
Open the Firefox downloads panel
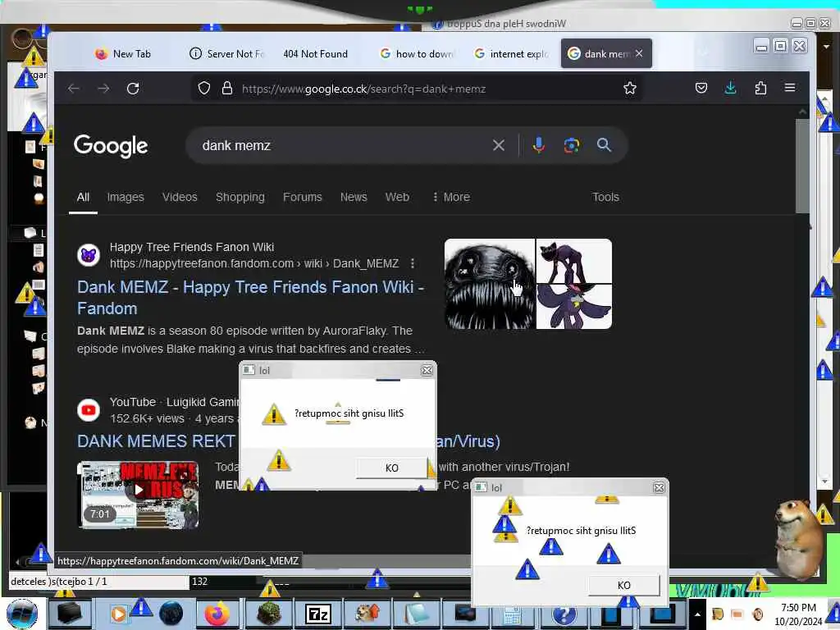(730, 88)
